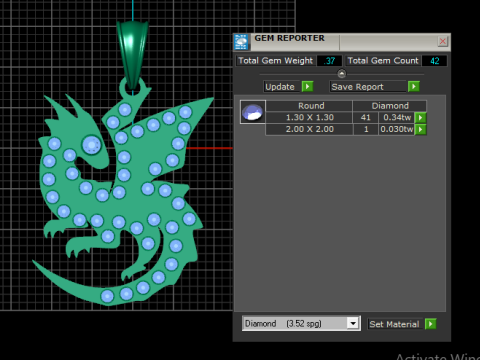Open the Diamond (3.52 spg) material dropdown
The image size is (480, 360).
click(x=353, y=323)
